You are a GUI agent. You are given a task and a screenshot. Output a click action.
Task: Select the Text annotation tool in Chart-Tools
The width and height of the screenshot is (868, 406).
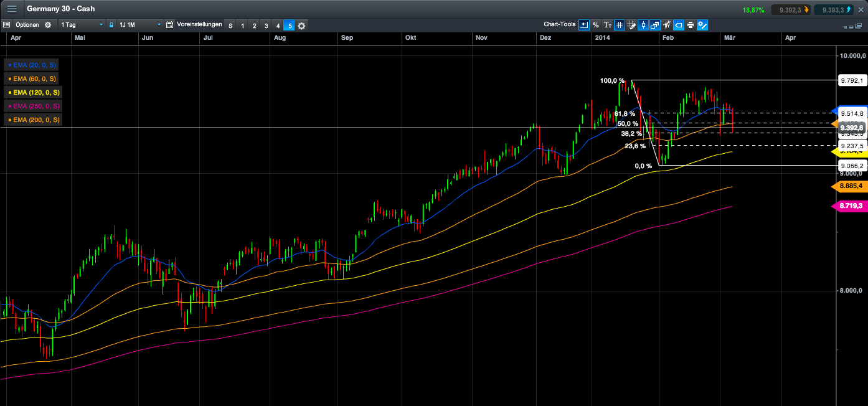607,25
